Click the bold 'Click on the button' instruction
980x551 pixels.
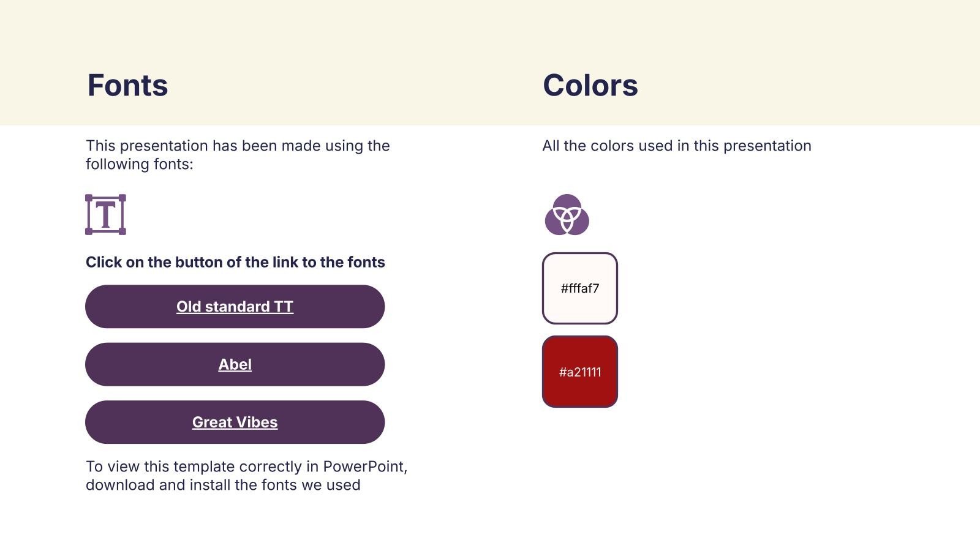point(235,262)
